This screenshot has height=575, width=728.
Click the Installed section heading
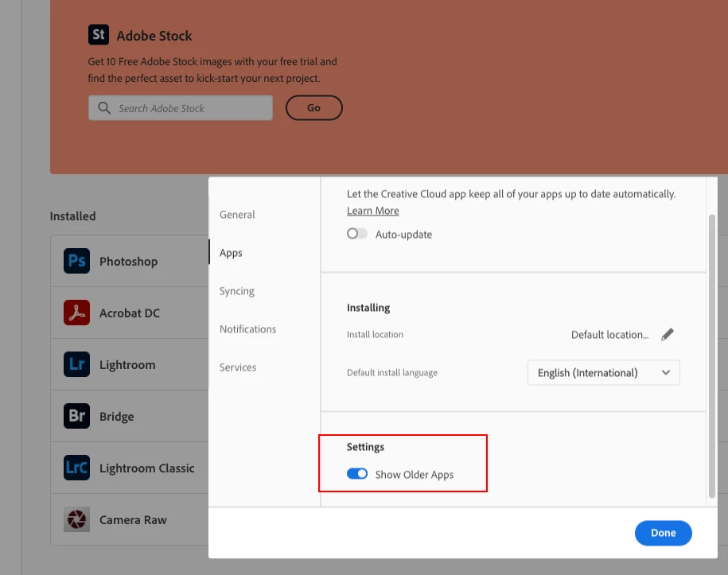(73, 216)
